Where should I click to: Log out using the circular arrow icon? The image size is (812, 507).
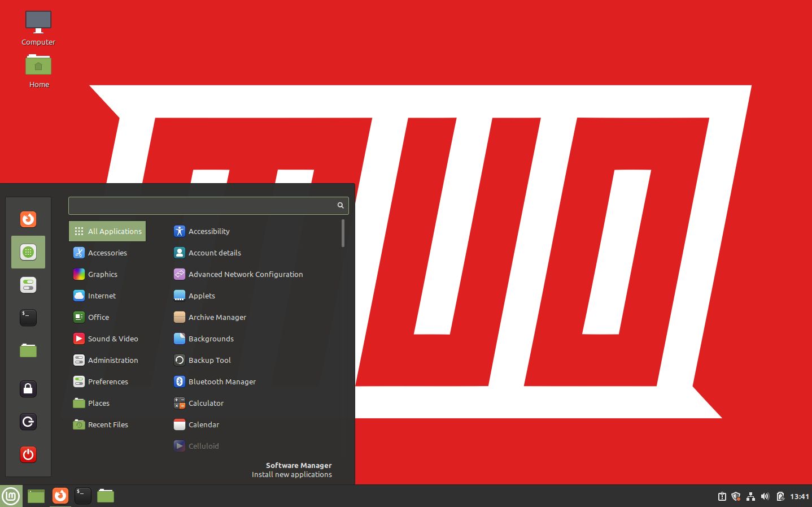coord(28,422)
